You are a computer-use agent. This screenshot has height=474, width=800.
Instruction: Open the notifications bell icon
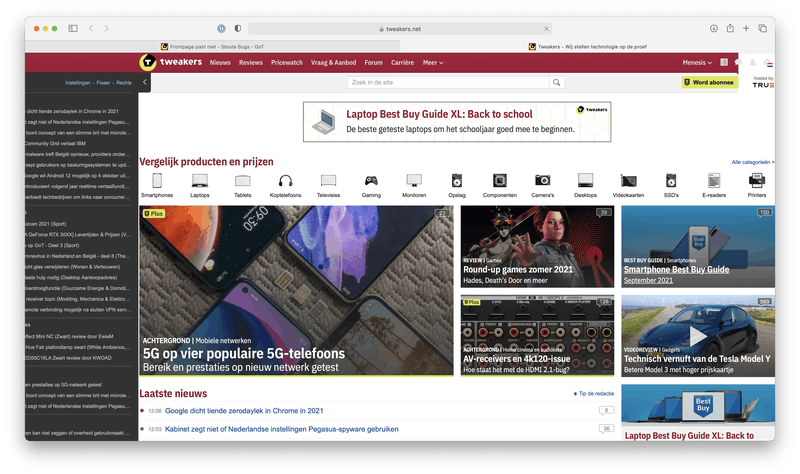(753, 62)
